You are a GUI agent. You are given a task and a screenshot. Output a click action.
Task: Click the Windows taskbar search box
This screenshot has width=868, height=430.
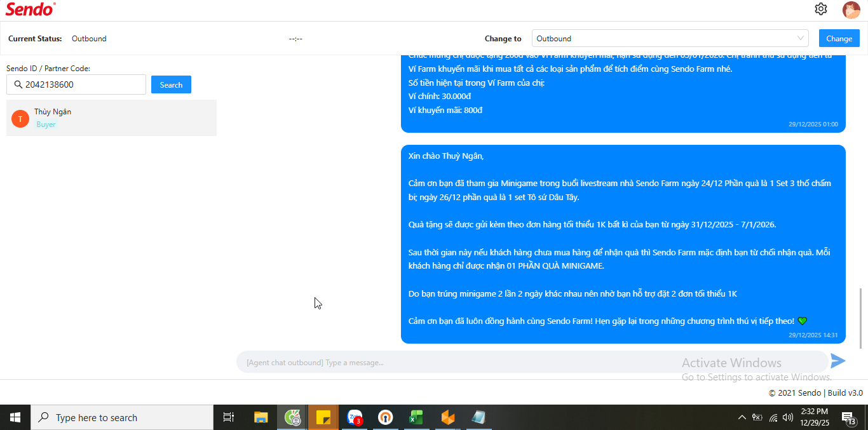tap(122, 417)
